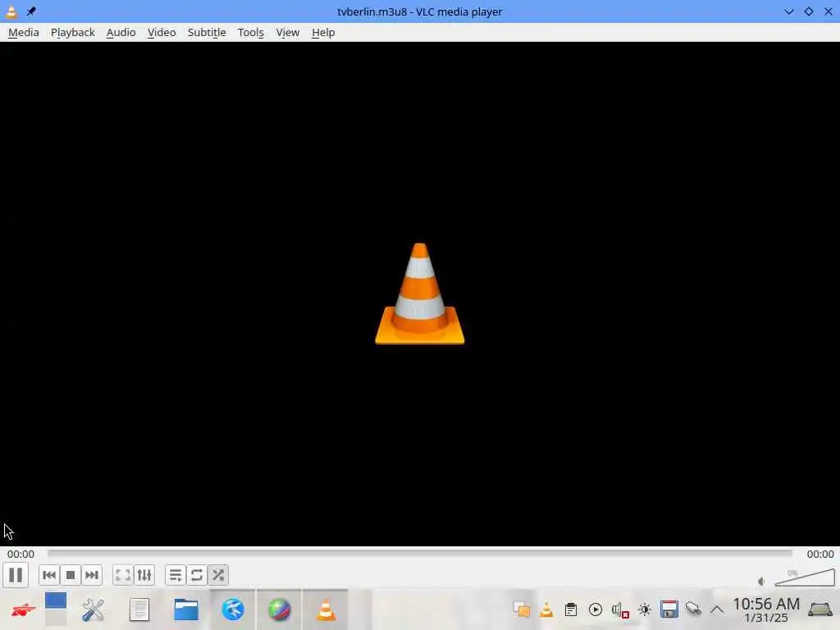Open the clipboard tray icon
This screenshot has width=840, height=630.
[x=571, y=609]
